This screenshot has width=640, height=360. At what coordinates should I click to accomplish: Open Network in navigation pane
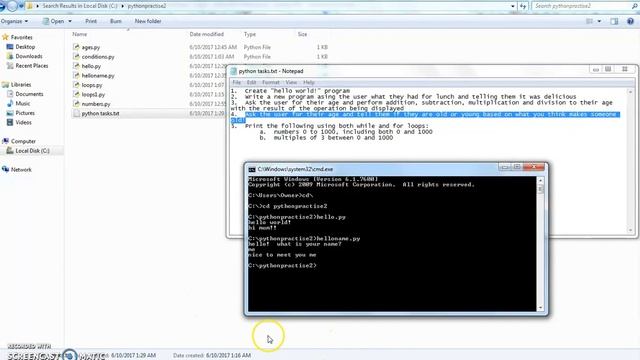21,169
